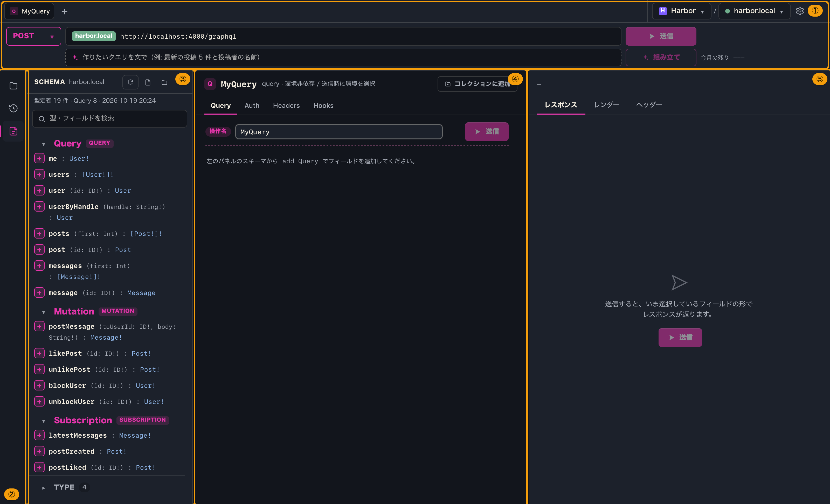Open the collections folder icon in left sidebar
The width and height of the screenshot is (830, 504).
coord(13,86)
